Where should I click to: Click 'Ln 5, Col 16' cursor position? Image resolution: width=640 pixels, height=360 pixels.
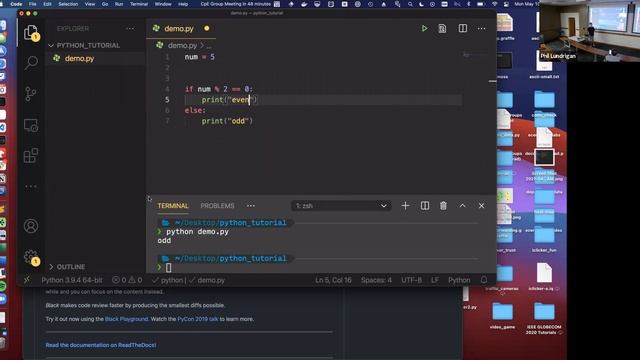[x=333, y=280]
